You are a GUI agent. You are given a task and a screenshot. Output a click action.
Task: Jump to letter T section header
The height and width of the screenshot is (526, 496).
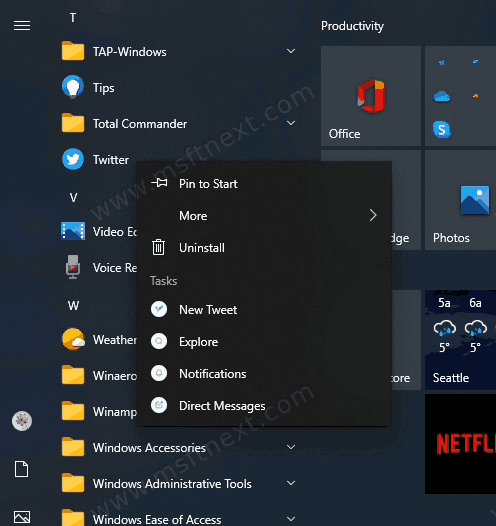(x=73, y=17)
